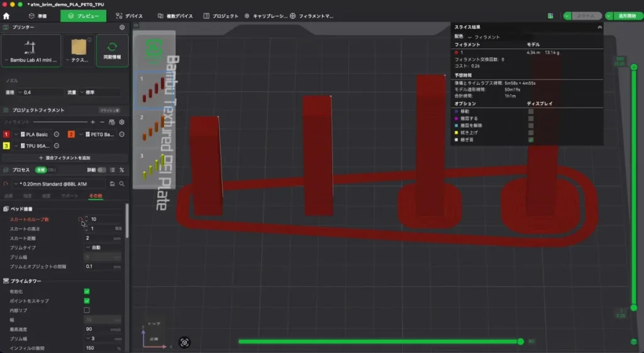Open project filament settings gear

point(121,122)
